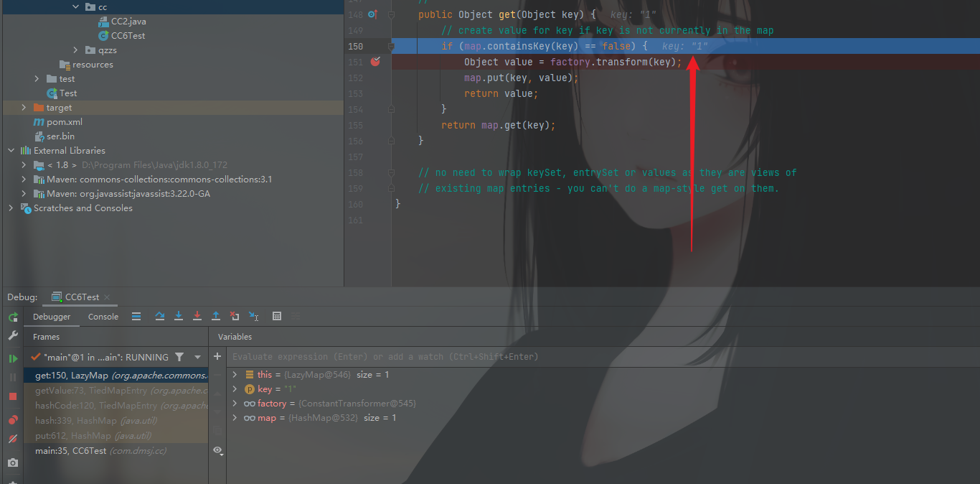This screenshot has height=484, width=980.
Task: Expand the map HashMap variable
Action: pyautogui.click(x=235, y=418)
